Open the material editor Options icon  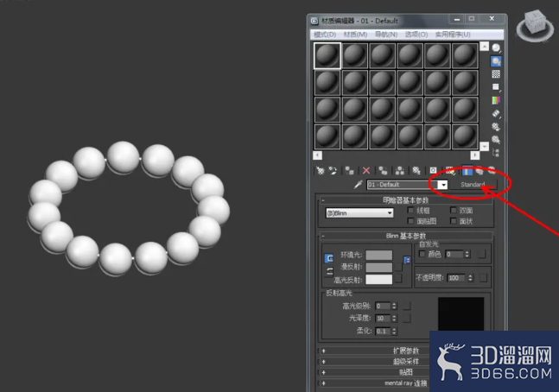click(496, 127)
